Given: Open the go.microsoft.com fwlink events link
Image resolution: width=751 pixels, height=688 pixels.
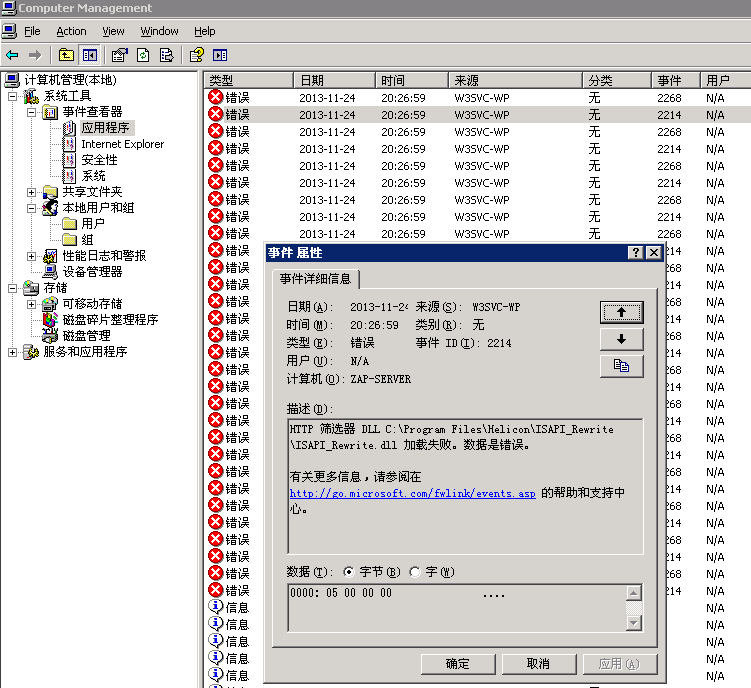Looking at the screenshot, I should [x=412, y=493].
